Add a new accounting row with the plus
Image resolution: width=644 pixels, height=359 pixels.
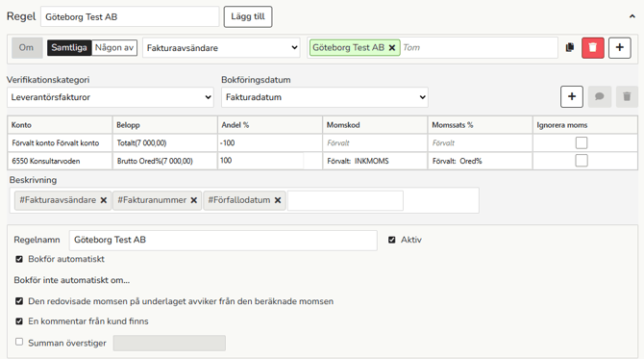click(572, 96)
